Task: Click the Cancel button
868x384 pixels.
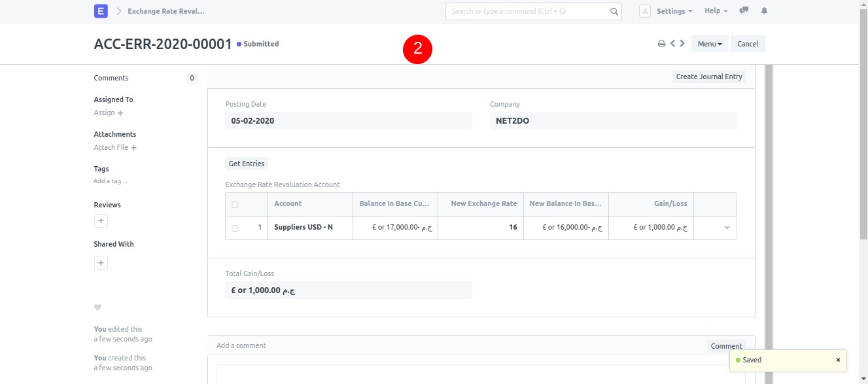Action: [x=748, y=44]
